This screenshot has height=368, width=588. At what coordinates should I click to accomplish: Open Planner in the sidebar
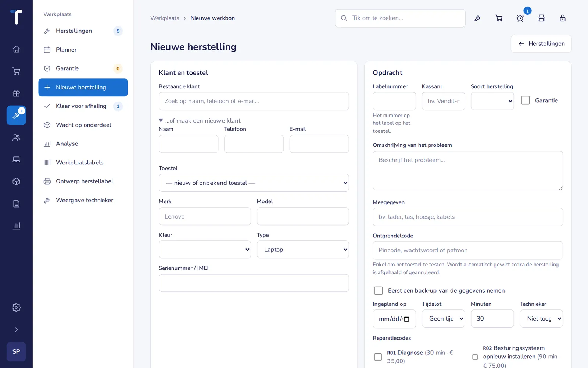(83, 50)
